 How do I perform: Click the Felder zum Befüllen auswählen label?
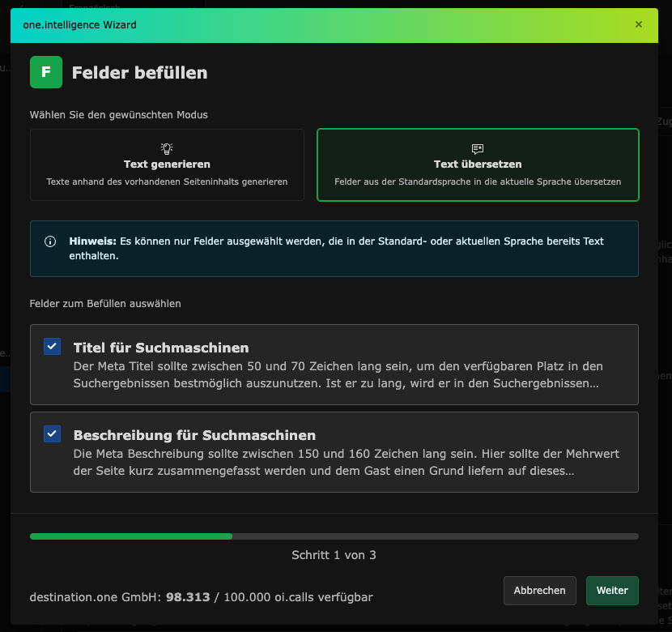pyautogui.click(x=105, y=304)
